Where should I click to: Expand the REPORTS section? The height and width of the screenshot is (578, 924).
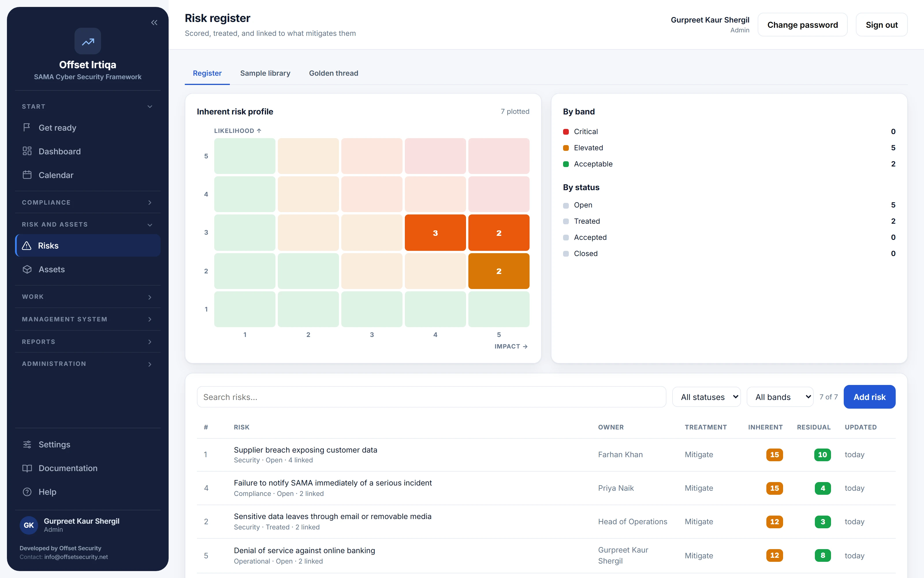87,342
